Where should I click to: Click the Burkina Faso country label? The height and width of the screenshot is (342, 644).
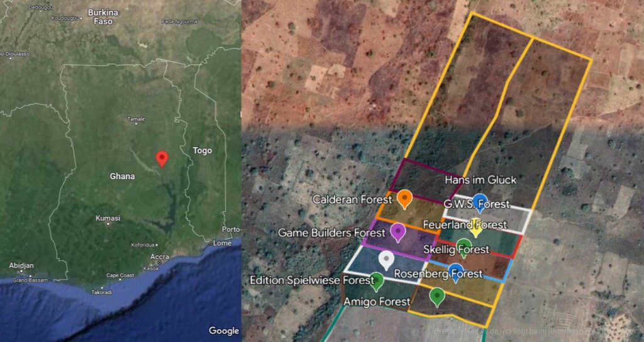click(103, 17)
